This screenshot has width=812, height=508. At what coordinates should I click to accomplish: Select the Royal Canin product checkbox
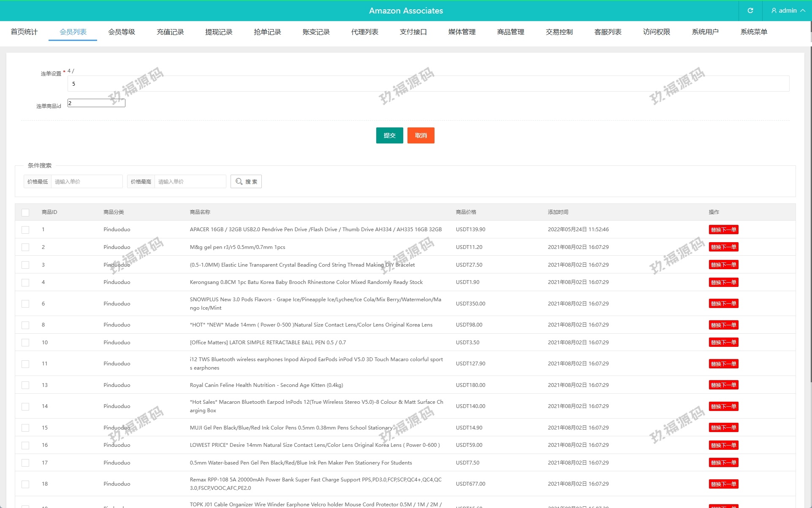pos(25,385)
